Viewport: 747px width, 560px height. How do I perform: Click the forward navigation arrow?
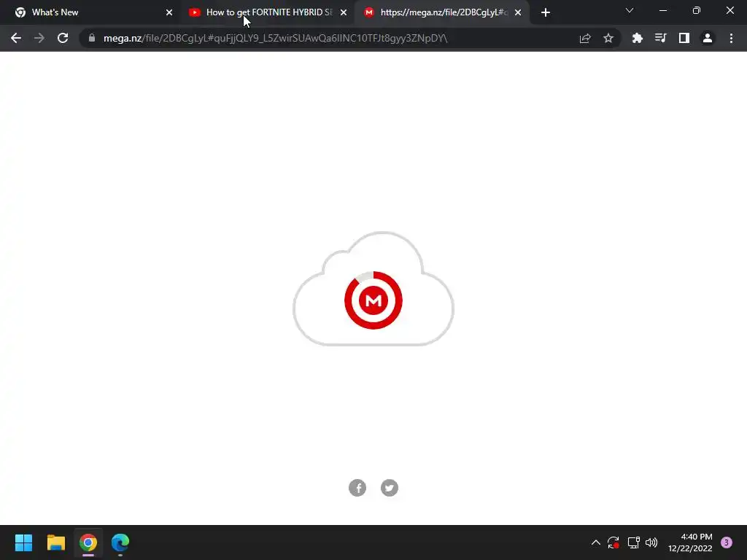coord(39,38)
